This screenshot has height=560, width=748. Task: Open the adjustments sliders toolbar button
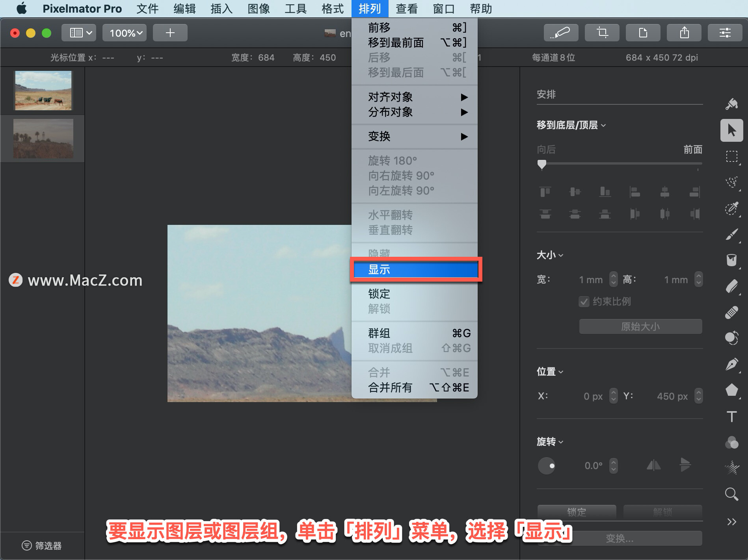coord(725,33)
